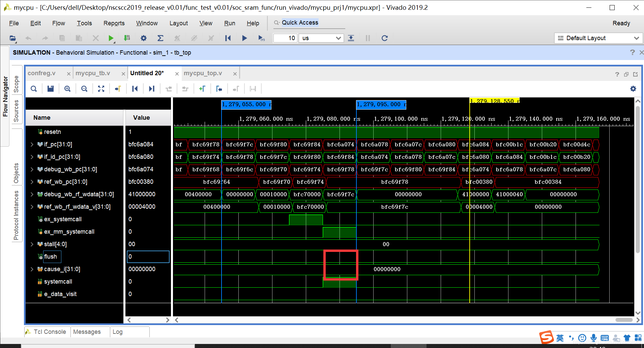Image resolution: width=644 pixels, height=348 pixels.
Task: Open the Scope side panel
Action: [x=17, y=84]
